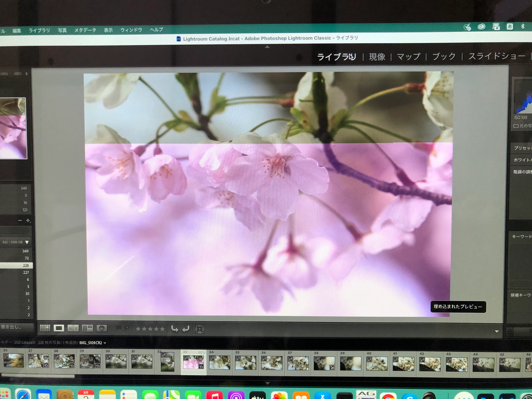
Task: Click the draw face region icon
Action: (199, 329)
